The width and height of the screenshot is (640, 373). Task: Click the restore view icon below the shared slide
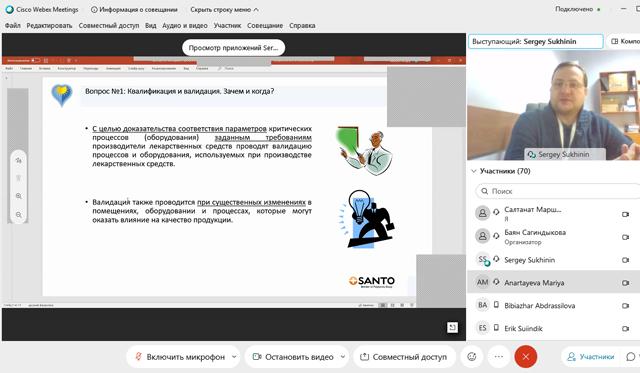452,327
